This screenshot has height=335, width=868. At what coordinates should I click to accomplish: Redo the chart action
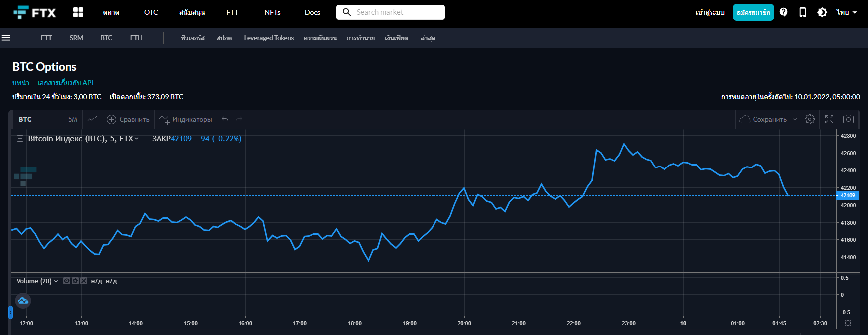[239, 119]
